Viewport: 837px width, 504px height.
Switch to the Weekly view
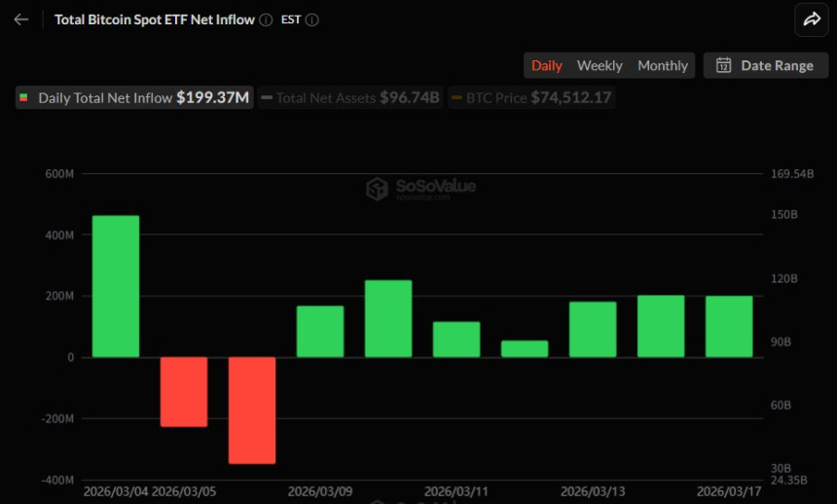[x=600, y=65]
